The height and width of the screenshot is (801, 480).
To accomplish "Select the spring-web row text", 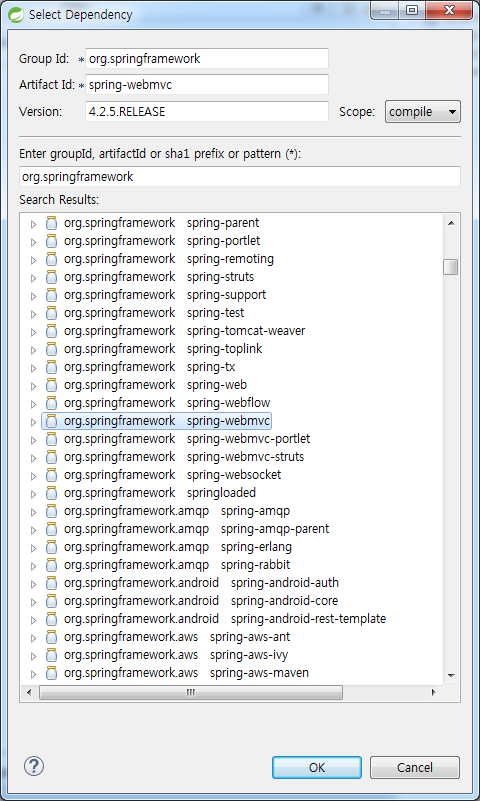I will (155, 385).
